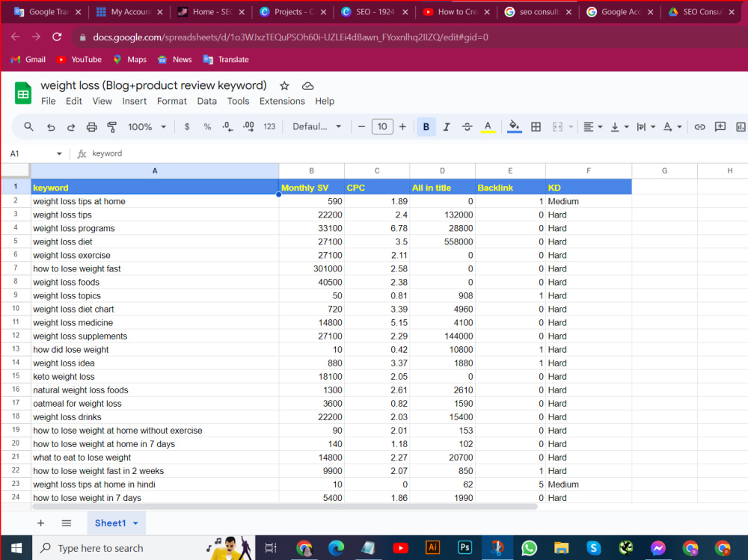Toggle bold formatting

coord(426,127)
